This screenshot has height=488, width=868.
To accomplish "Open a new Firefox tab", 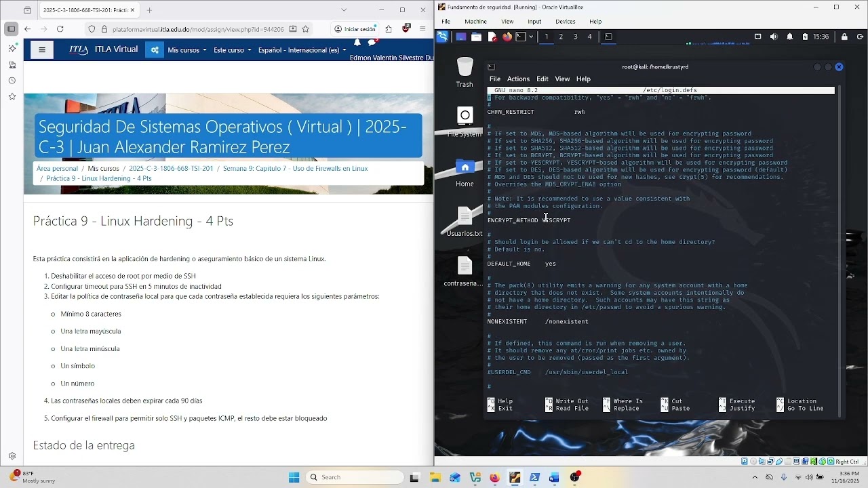I will [149, 10].
